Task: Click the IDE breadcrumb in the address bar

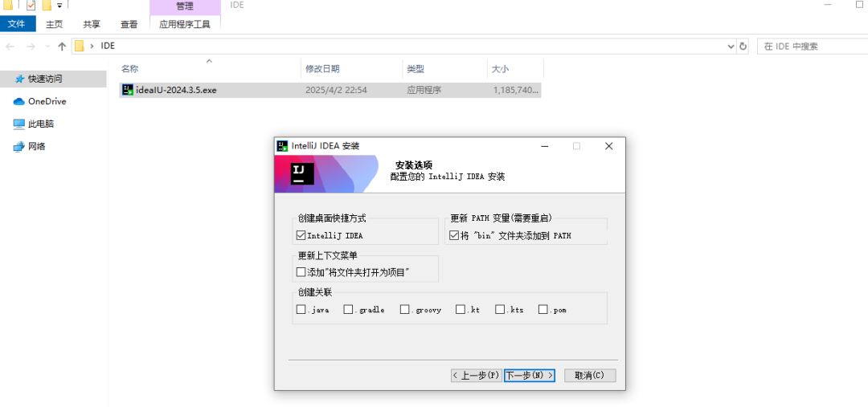Action: 108,47
